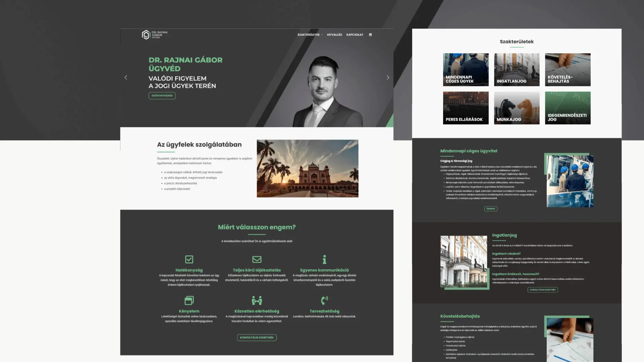Click the Hatékonyság checkmark icon

click(x=189, y=259)
